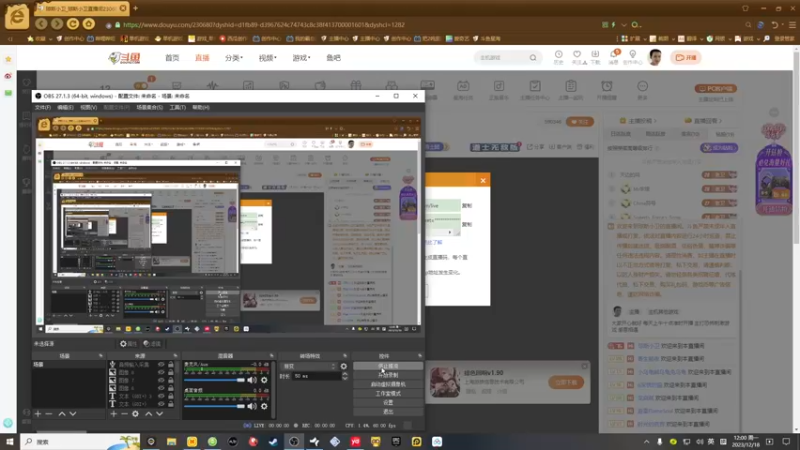Click 停止推流 button in OBS controls

point(388,366)
